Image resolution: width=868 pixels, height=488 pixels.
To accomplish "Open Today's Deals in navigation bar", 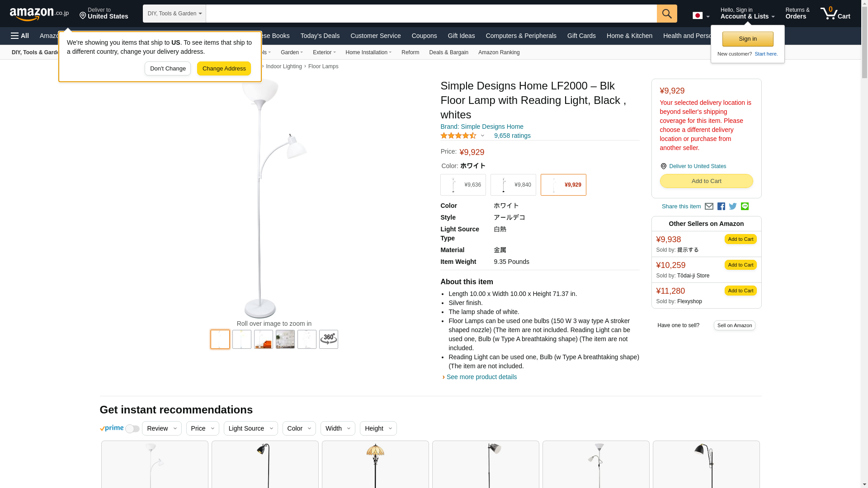I will pyautogui.click(x=320, y=36).
